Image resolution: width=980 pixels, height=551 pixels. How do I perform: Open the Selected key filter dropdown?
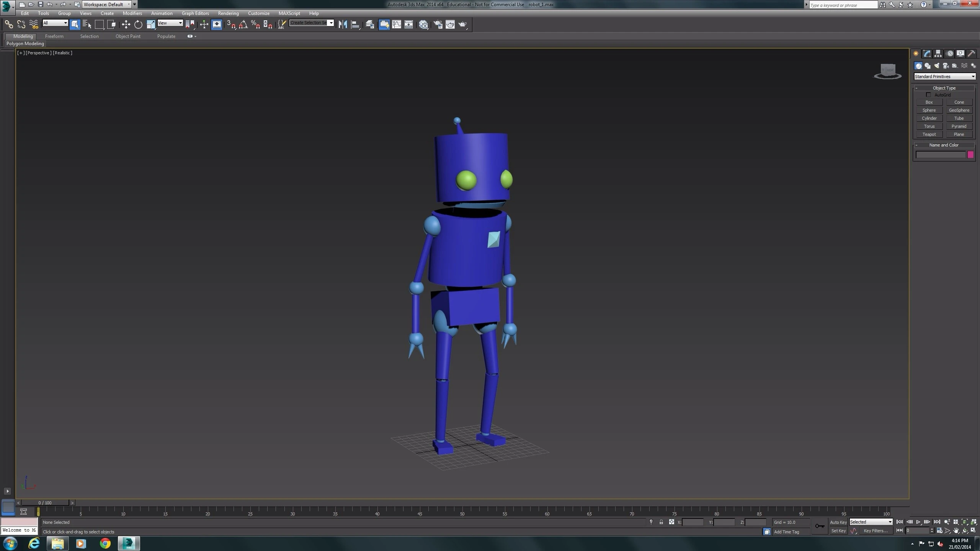coord(871,522)
